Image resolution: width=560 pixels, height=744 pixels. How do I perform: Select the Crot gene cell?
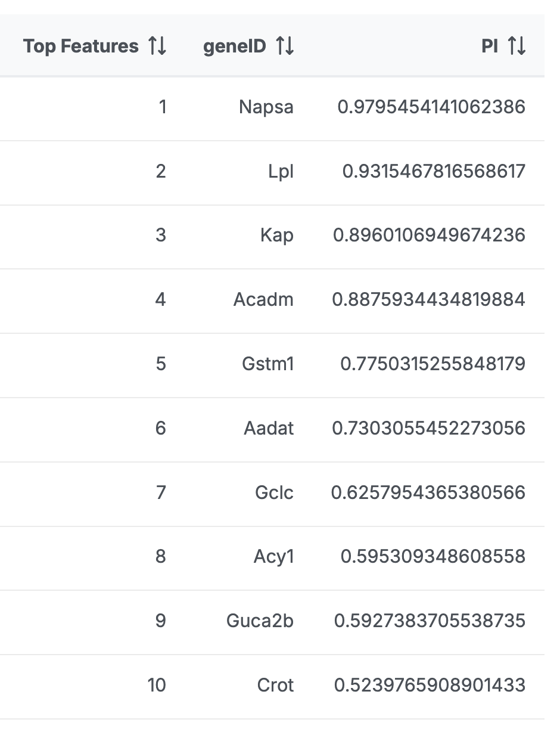tap(275, 686)
